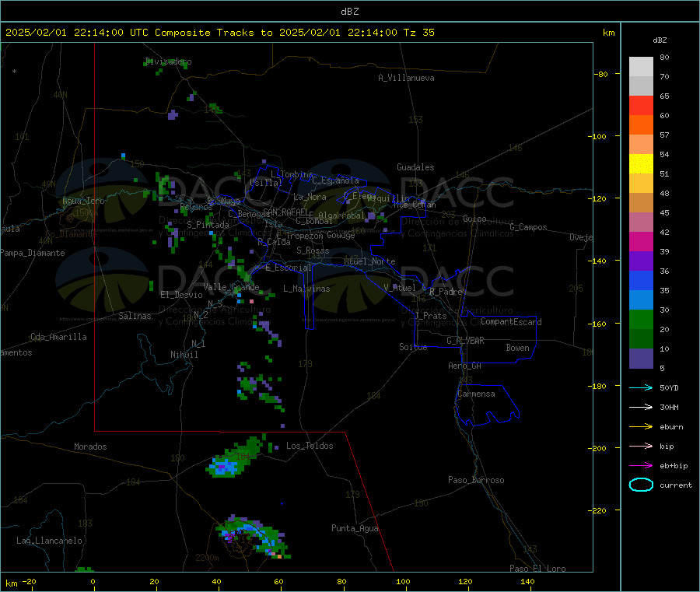Click the Atuel_Norte map label
The image size is (700, 592).
[x=369, y=261]
